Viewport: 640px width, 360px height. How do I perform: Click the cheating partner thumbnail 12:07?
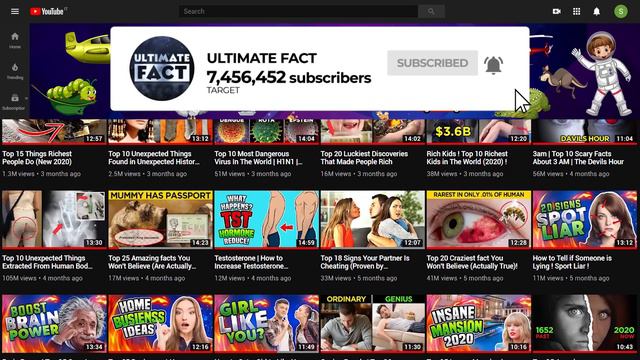click(x=372, y=219)
